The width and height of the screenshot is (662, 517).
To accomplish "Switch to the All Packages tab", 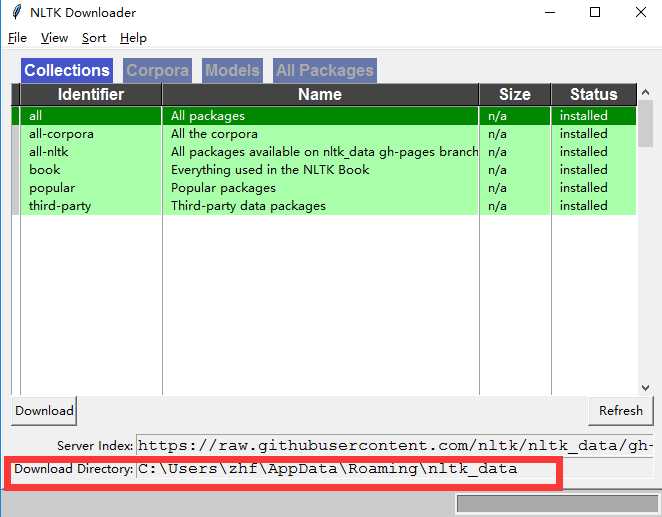I will point(325,70).
